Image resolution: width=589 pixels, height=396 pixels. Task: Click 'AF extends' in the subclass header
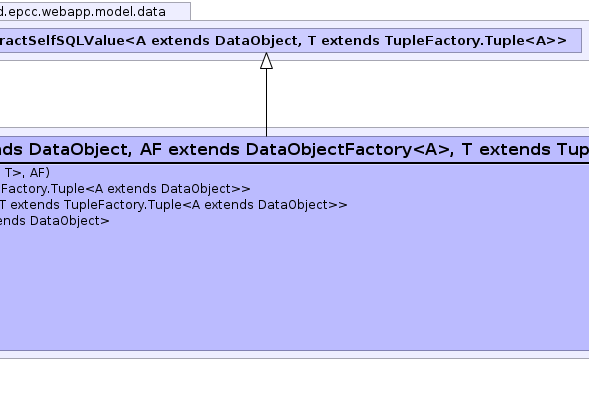(x=189, y=150)
